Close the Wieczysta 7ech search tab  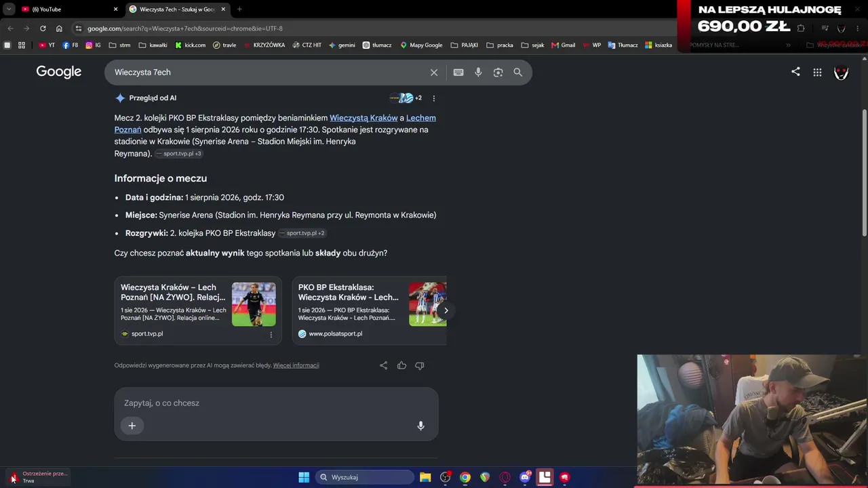click(x=223, y=9)
